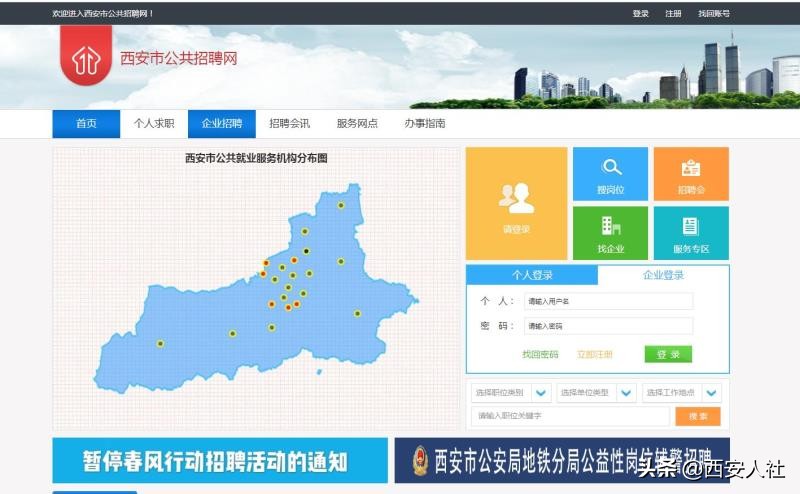Open the 企业招聘 nav item
The image size is (800, 494).
(222, 124)
